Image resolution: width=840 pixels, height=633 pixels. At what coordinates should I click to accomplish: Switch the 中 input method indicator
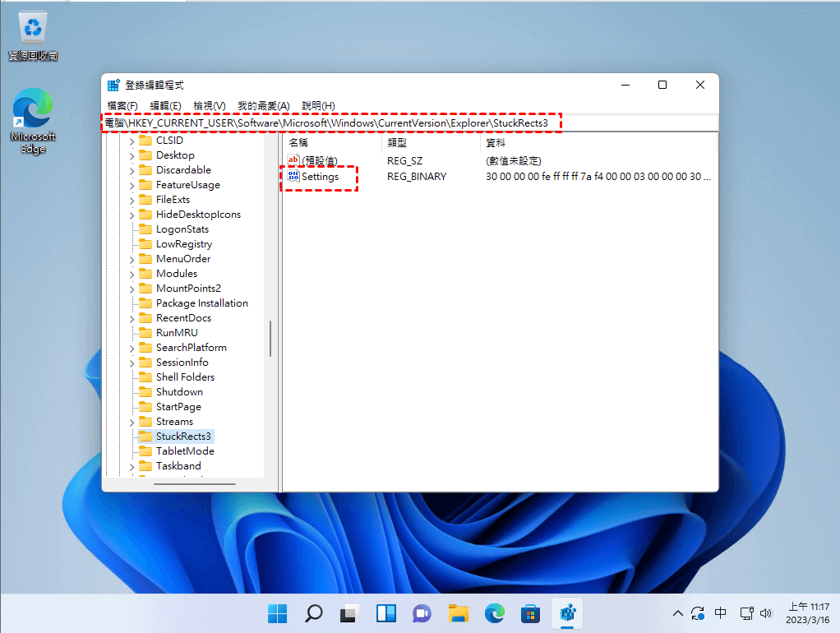coord(721,612)
